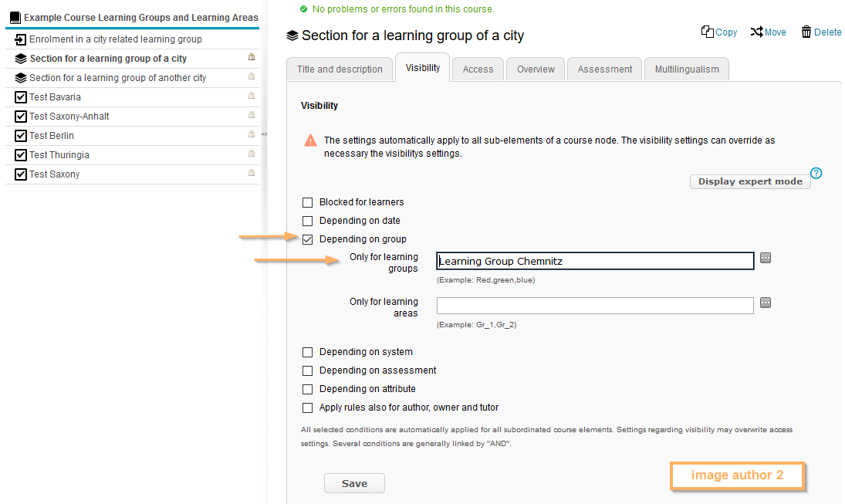Image resolution: width=845 pixels, height=504 pixels.
Task: Switch to the Access tab
Action: coord(478,69)
